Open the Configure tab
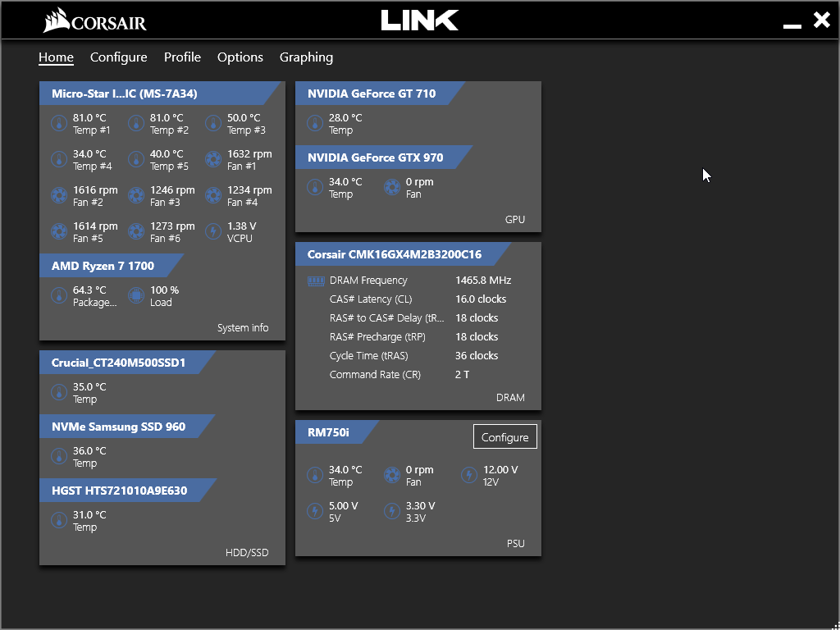The height and width of the screenshot is (630, 840). tap(118, 57)
